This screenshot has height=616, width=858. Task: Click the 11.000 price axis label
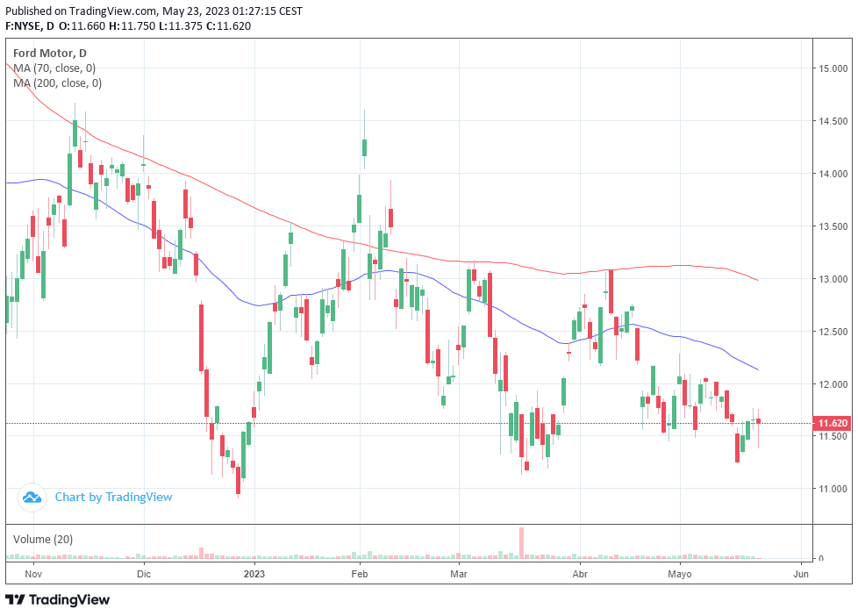(833, 489)
